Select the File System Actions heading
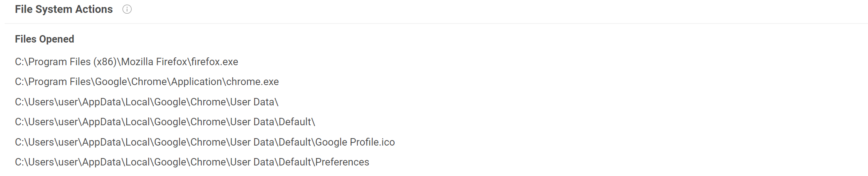 coord(64,9)
